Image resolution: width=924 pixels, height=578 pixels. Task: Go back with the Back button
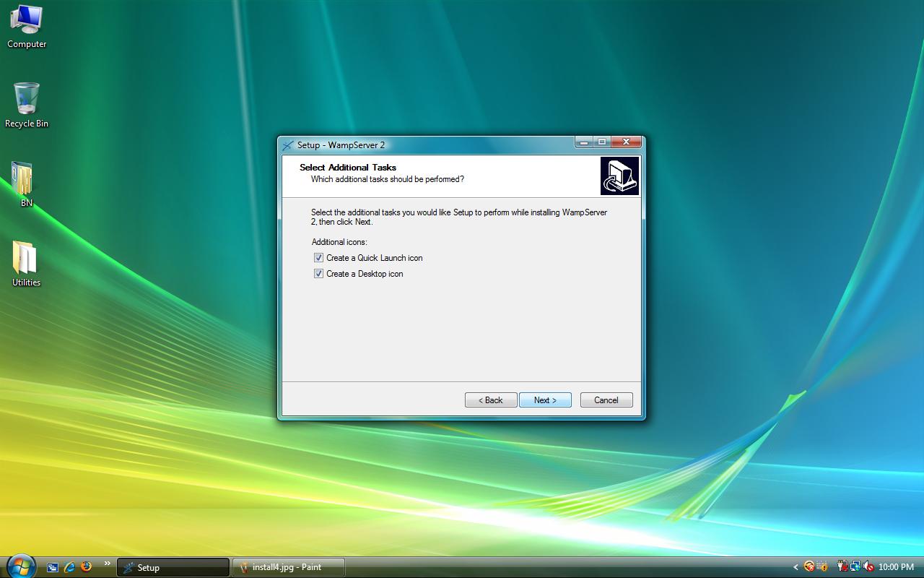490,400
